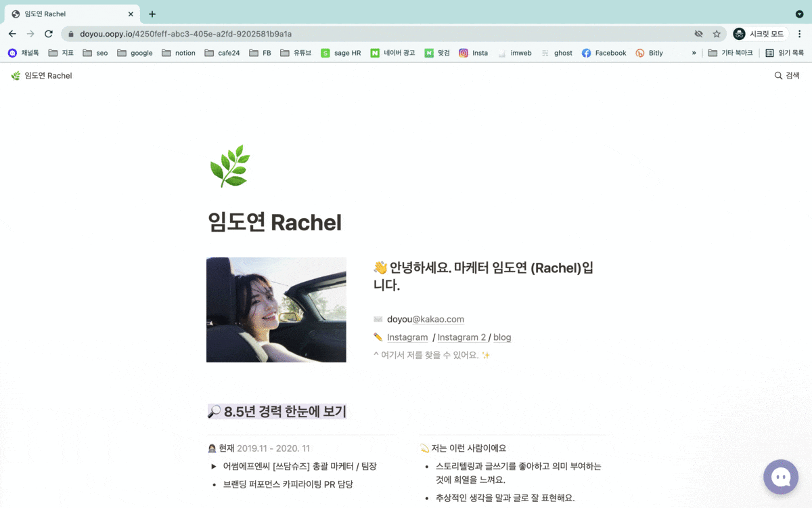Open the 채널톡 bookmark

coord(24,53)
